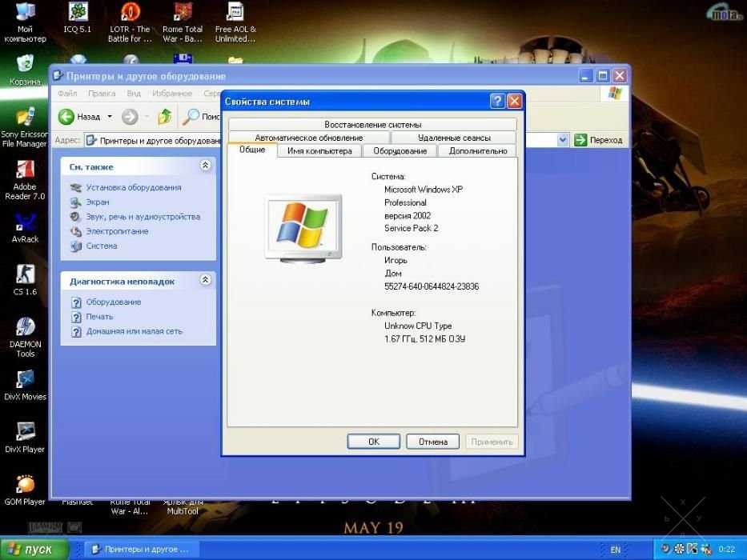Select the AvRack desktop icon
This screenshot has height=560, width=747.
pyautogui.click(x=25, y=228)
